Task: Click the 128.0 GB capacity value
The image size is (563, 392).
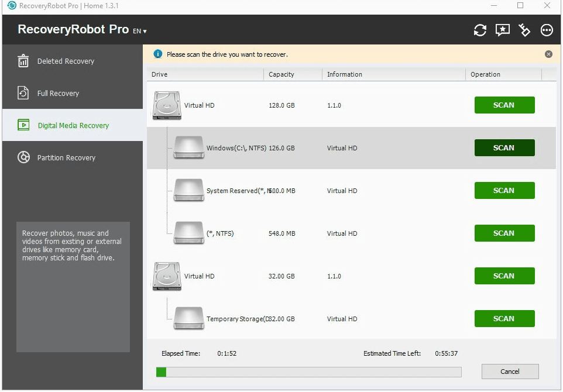Action: [281, 105]
